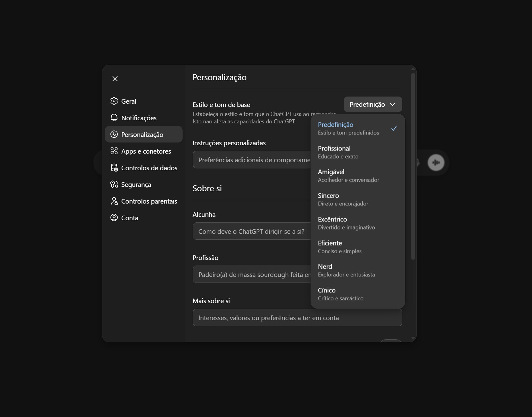Click the Controlos de dados database icon

114,168
